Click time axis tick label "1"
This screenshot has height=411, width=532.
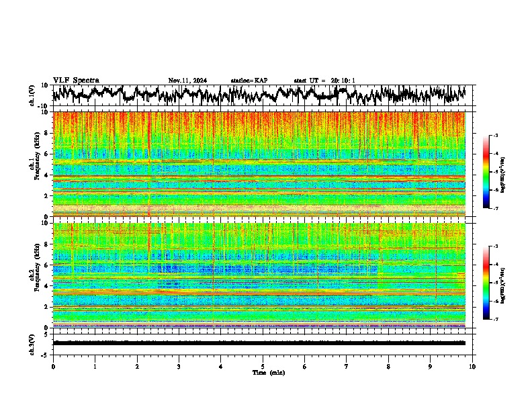tap(95, 367)
